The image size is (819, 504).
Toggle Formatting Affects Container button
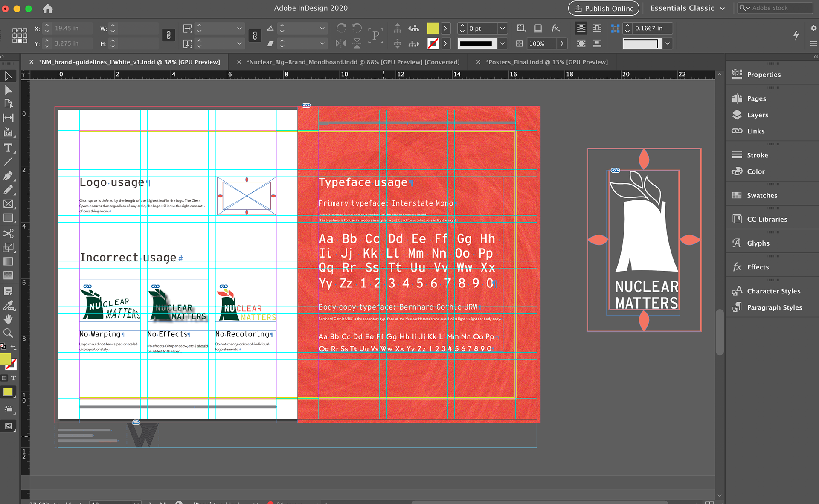pos(4,378)
